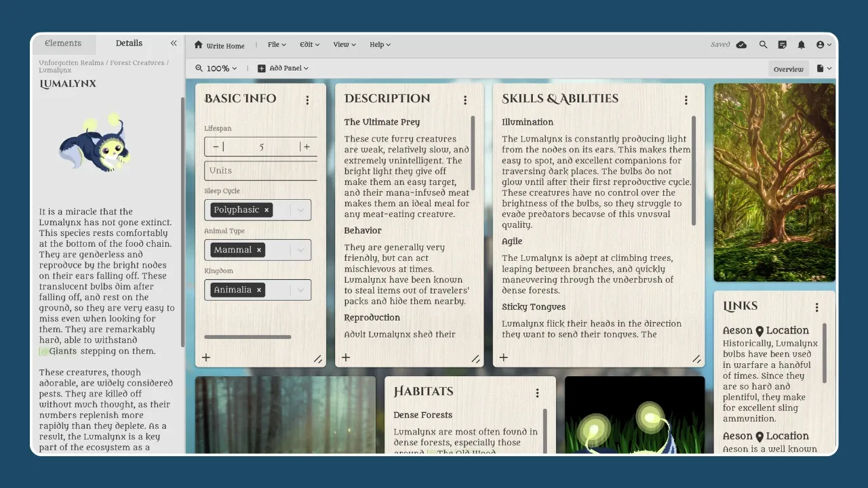Click the zoom magnifier icon beside 100%
Screen dimensions: 868x488
coord(199,68)
